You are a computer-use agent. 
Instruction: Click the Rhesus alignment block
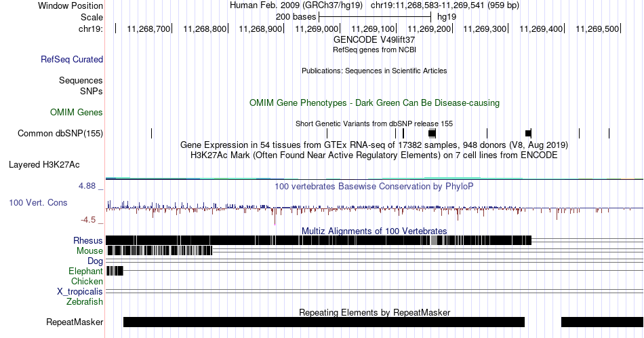(319, 240)
